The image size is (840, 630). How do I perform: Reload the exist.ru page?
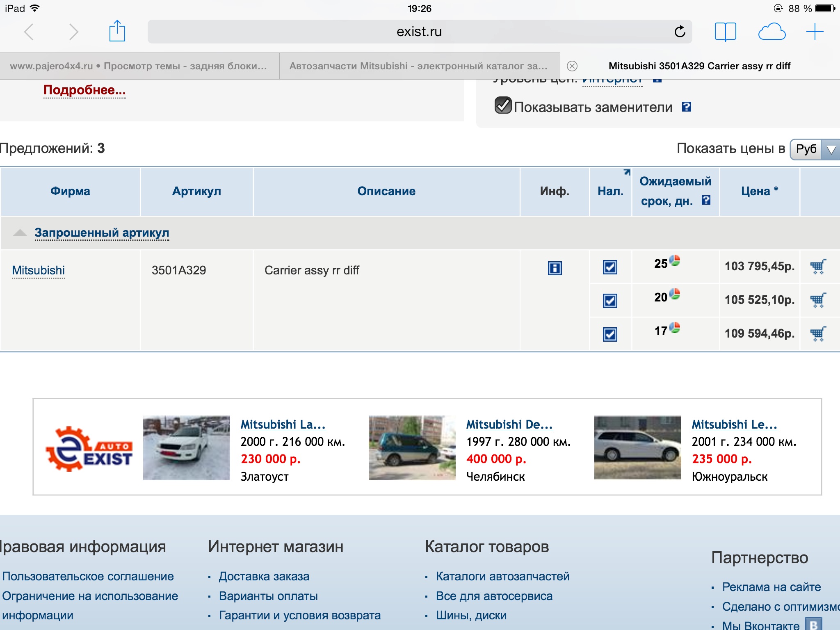(680, 32)
